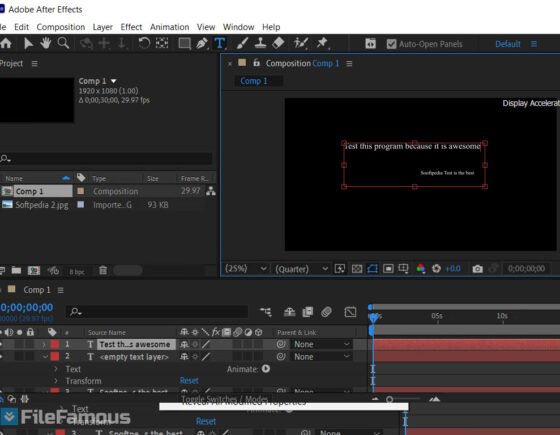Select the Roto Brush tool

301,44
